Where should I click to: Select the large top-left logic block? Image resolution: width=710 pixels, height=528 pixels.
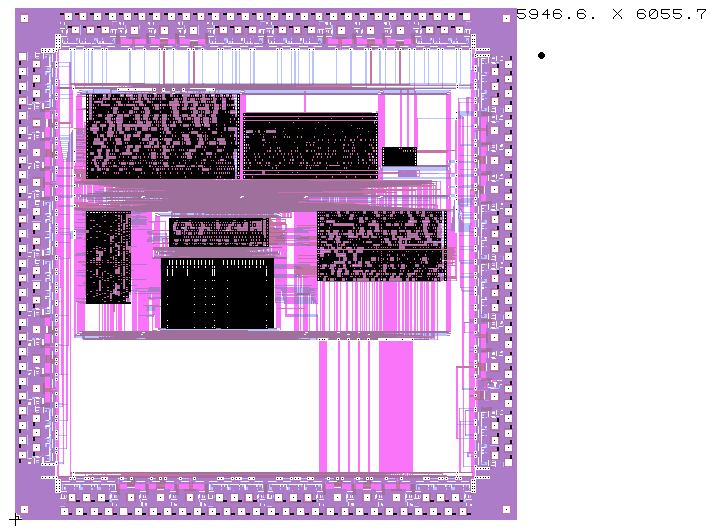[x=162, y=136]
